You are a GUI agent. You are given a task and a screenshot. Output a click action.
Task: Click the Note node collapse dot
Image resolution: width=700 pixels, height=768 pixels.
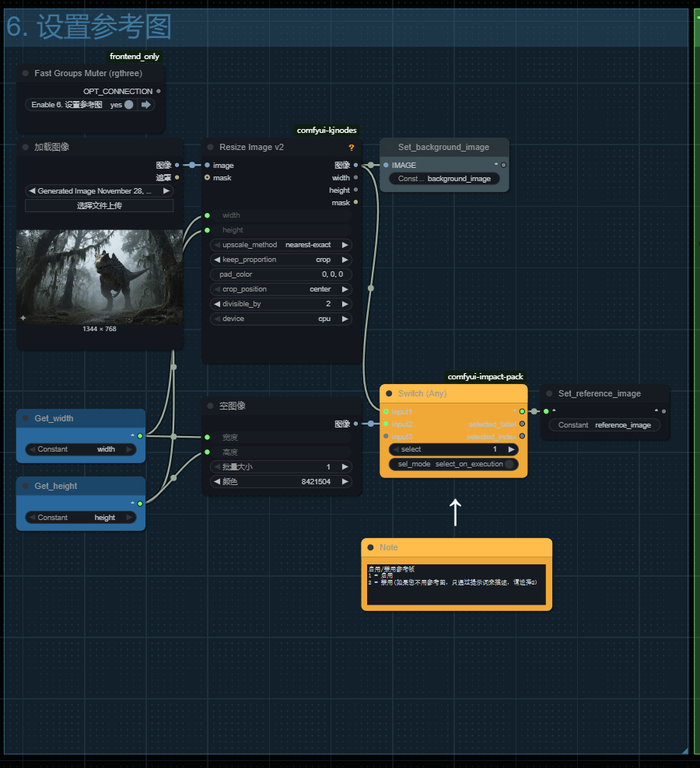coord(370,548)
